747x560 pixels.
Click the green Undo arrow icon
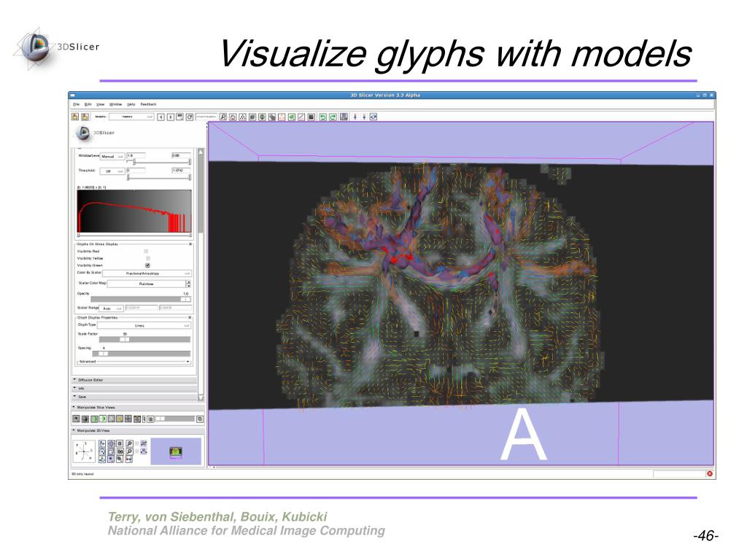click(323, 117)
